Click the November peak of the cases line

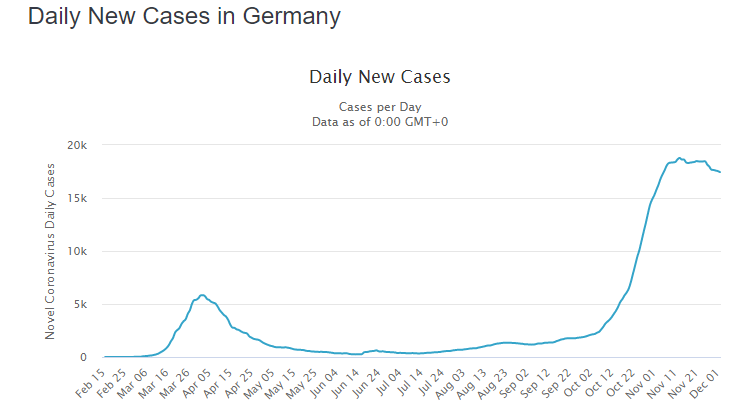680,158
